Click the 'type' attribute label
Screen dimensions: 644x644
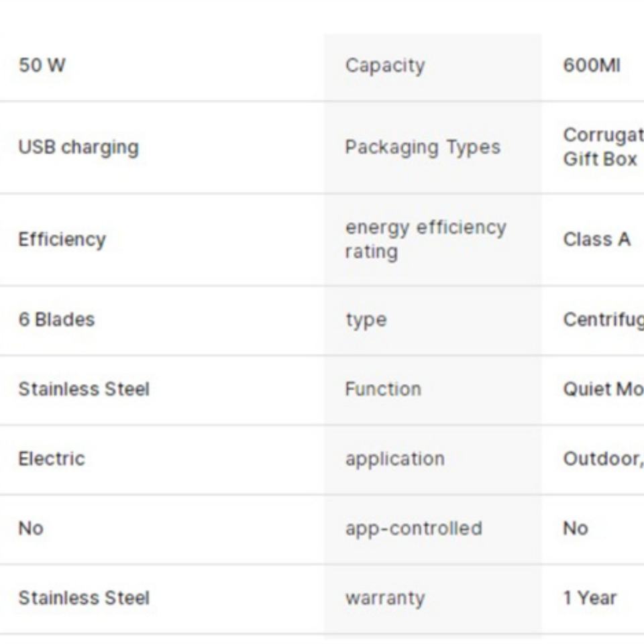click(x=366, y=321)
